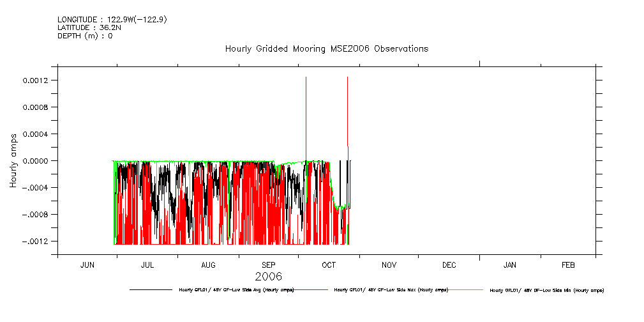Image resolution: width=644 pixels, height=322 pixels.
Task: Click the black Avg legend line sample
Action: 151,289
